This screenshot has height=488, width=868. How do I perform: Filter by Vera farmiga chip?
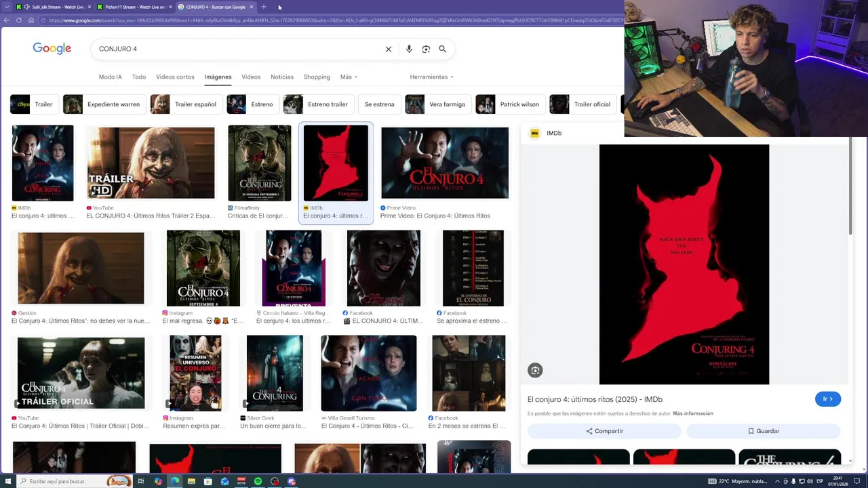coord(437,104)
